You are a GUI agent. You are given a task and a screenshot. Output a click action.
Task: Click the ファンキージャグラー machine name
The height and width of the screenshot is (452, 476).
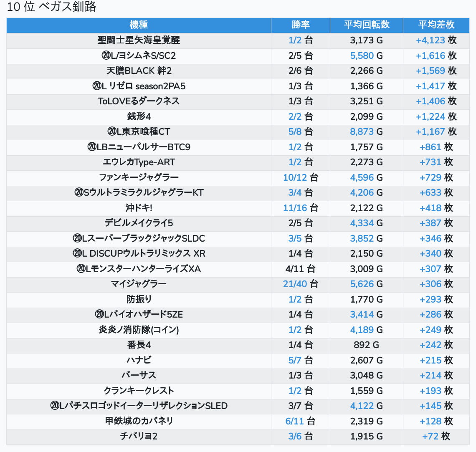(139, 177)
